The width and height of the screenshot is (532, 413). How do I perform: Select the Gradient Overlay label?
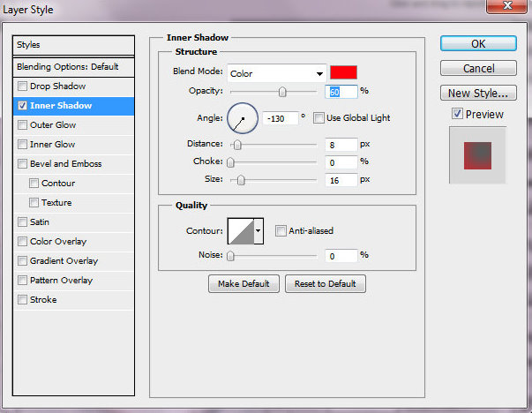tap(64, 260)
